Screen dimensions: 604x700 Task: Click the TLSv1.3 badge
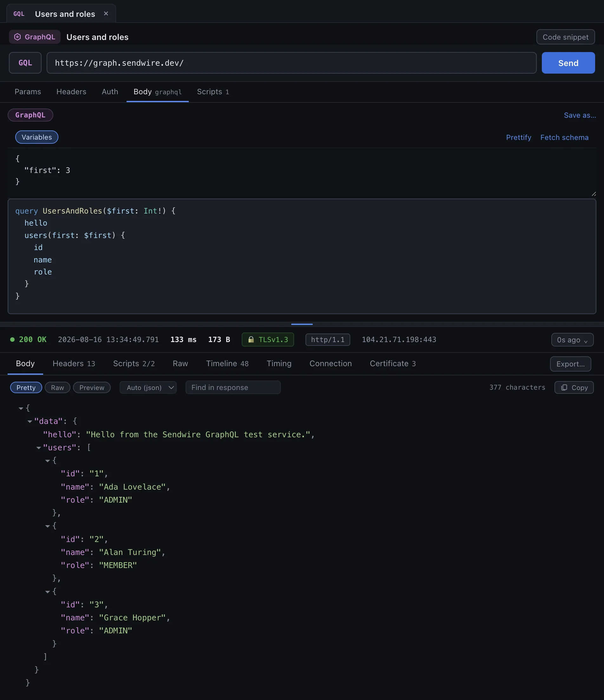coord(268,340)
